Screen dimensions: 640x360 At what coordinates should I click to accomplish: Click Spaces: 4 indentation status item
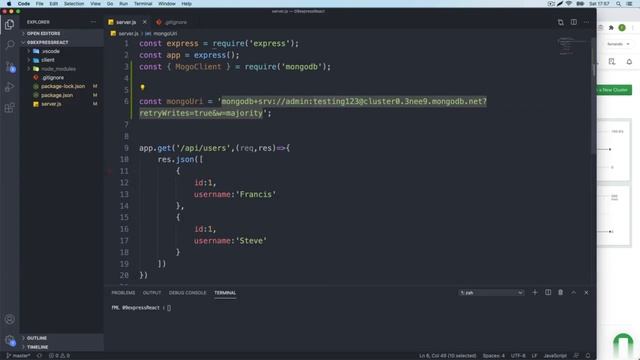493,356
